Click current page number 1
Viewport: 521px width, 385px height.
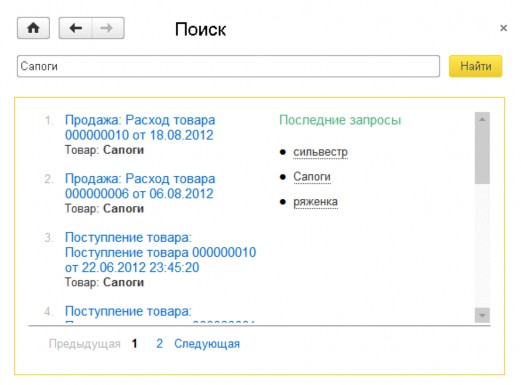coord(134,344)
